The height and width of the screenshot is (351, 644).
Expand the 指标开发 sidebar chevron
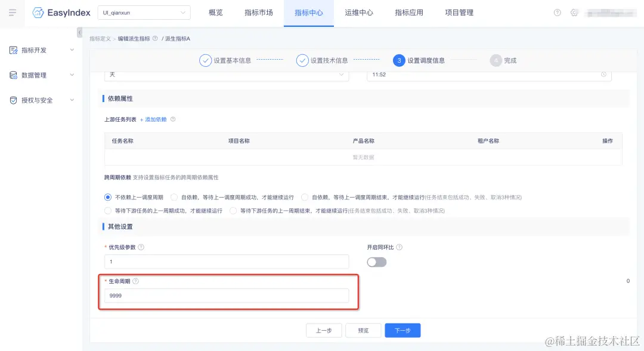click(72, 50)
